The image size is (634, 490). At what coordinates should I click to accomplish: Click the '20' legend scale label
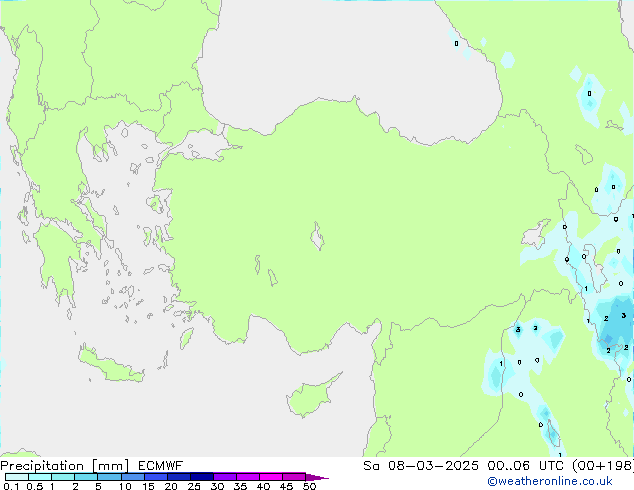171,486
